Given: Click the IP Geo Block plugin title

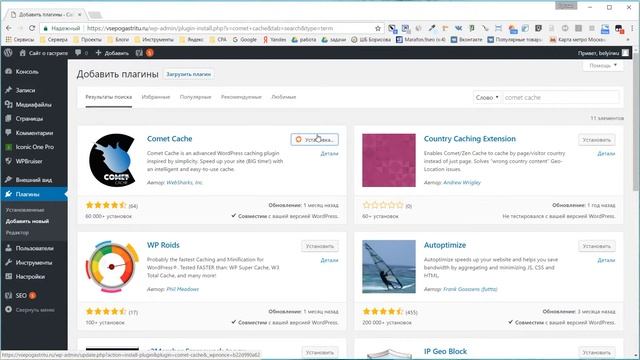Looking at the screenshot, I should (x=445, y=351).
